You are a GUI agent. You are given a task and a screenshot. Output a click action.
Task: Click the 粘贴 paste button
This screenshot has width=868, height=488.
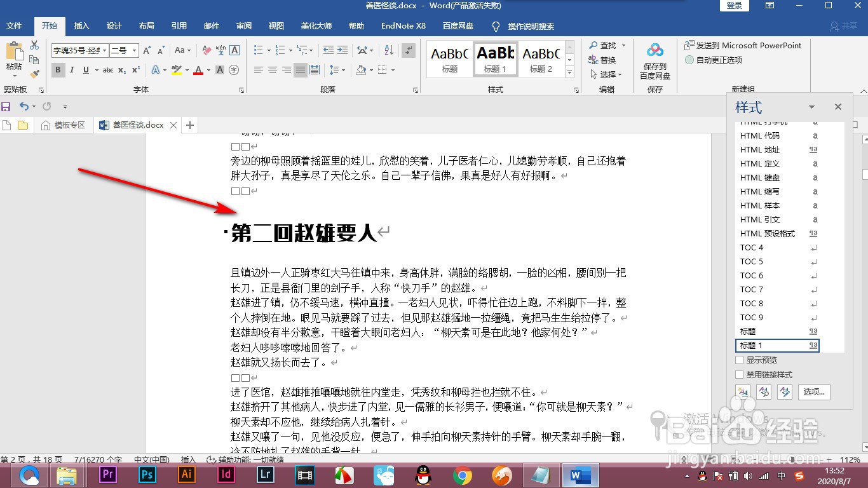click(x=14, y=58)
